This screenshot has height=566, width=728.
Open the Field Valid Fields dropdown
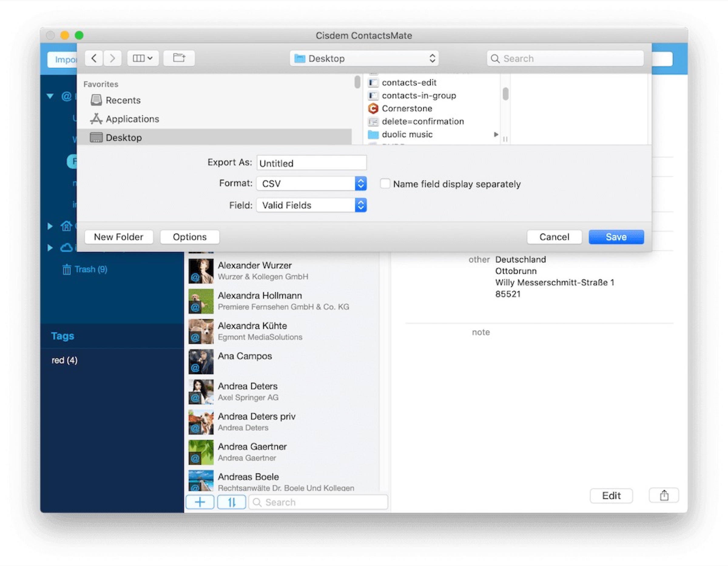[x=311, y=205]
